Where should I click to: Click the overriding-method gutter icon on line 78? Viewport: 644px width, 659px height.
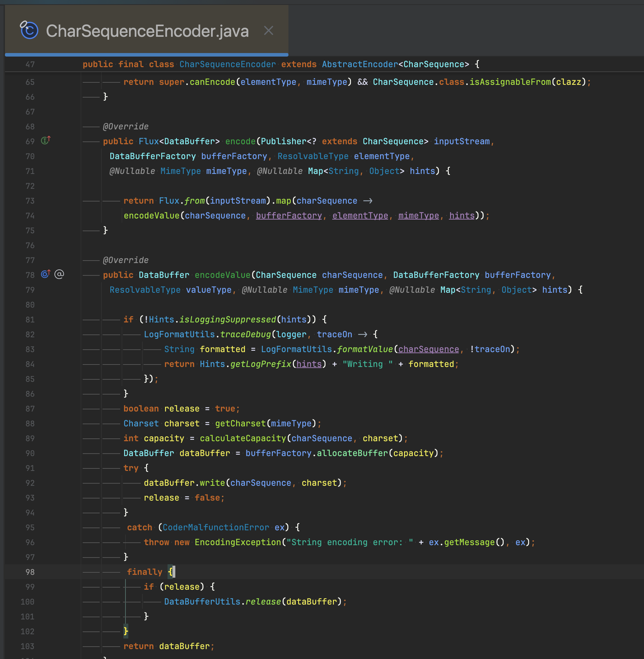[46, 274]
